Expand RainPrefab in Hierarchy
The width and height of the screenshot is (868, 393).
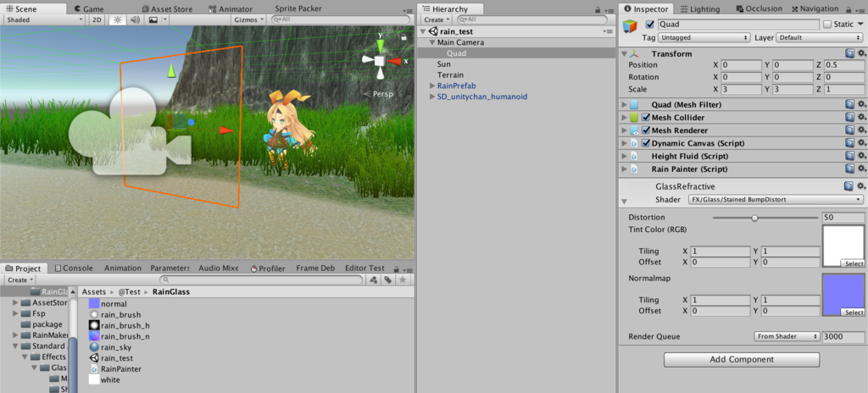(433, 86)
